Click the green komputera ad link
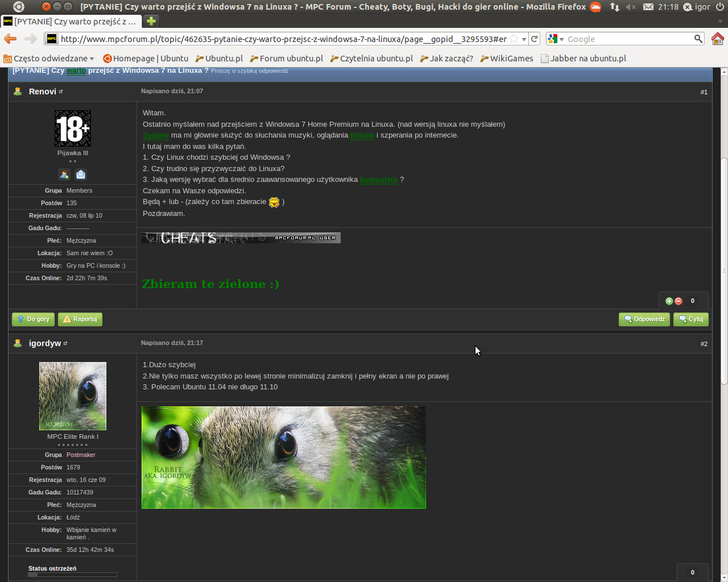The height and width of the screenshot is (582, 728). [x=379, y=180]
